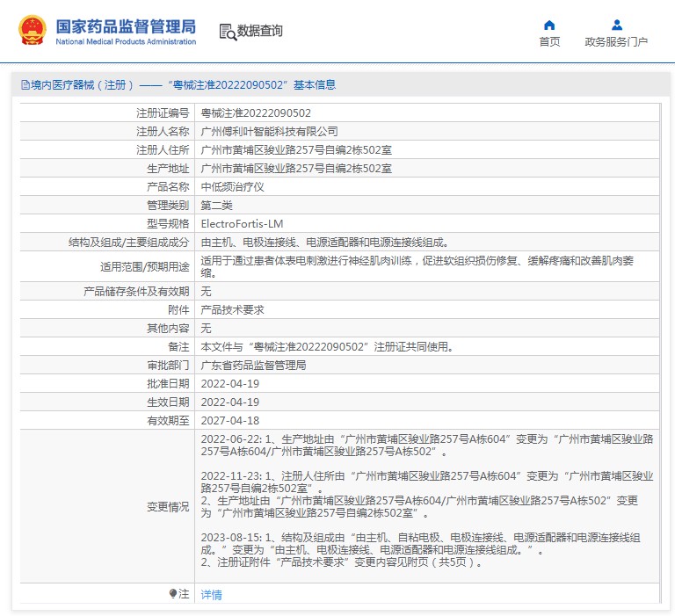Click the 2023-08-15 change record entry

[x=229, y=536]
